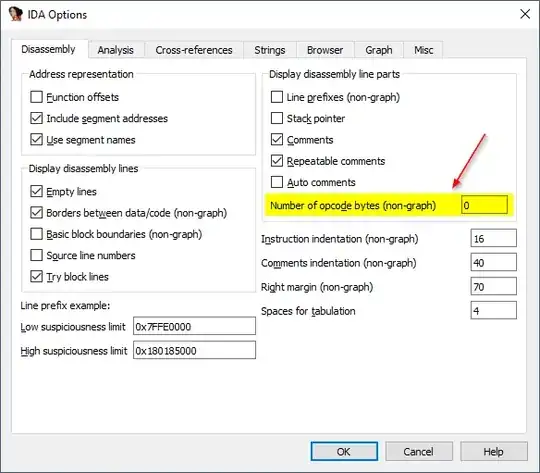
Task: Select the Comments indentation field
Action: [x=494, y=263]
